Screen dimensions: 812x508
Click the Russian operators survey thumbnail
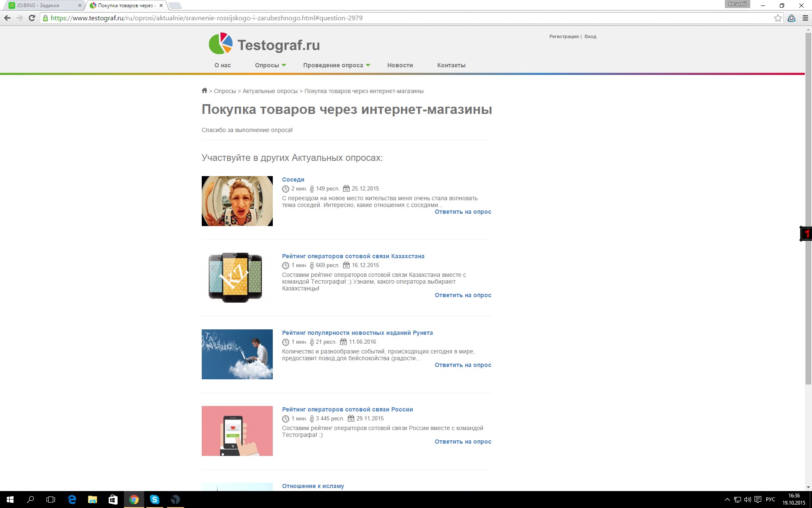[237, 431]
